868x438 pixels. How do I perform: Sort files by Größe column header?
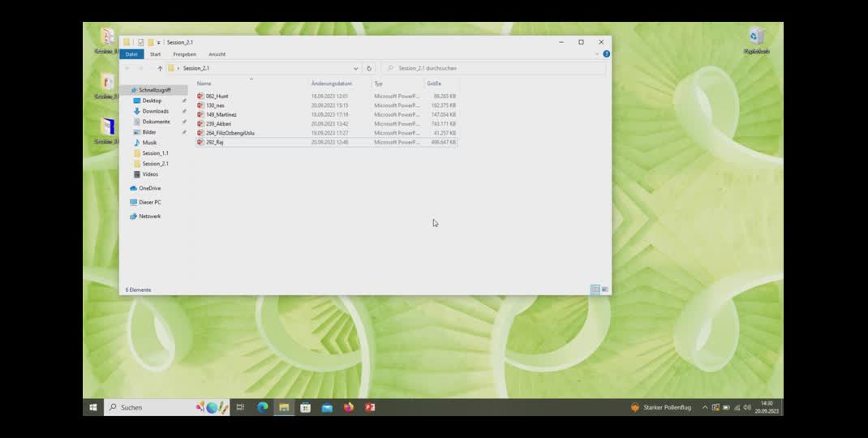tap(434, 84)
